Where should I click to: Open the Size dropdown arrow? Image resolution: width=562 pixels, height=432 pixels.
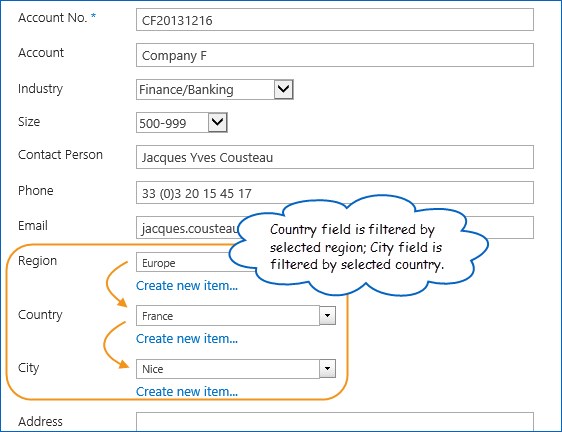[x=218, y=123]
